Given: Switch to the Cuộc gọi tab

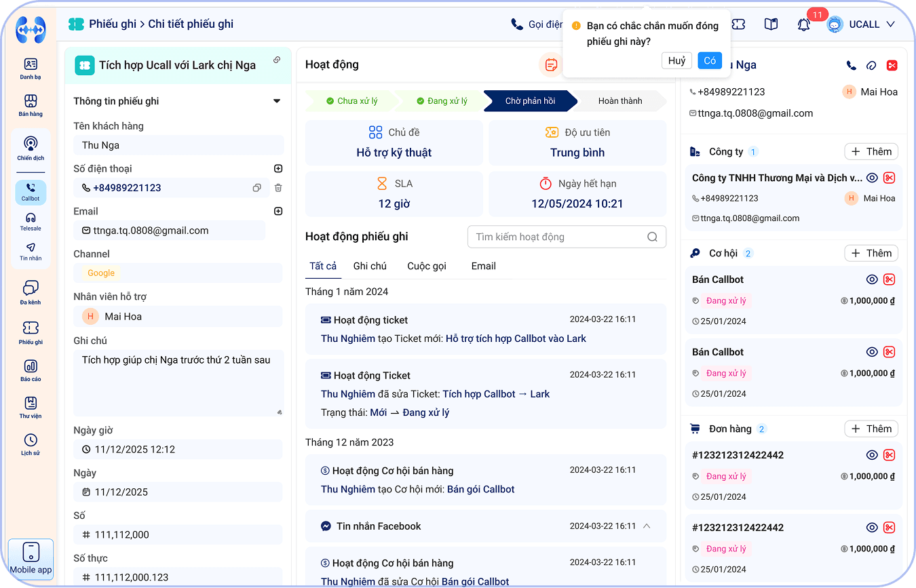Looking at the screenshot, I should tap(427, 266).
